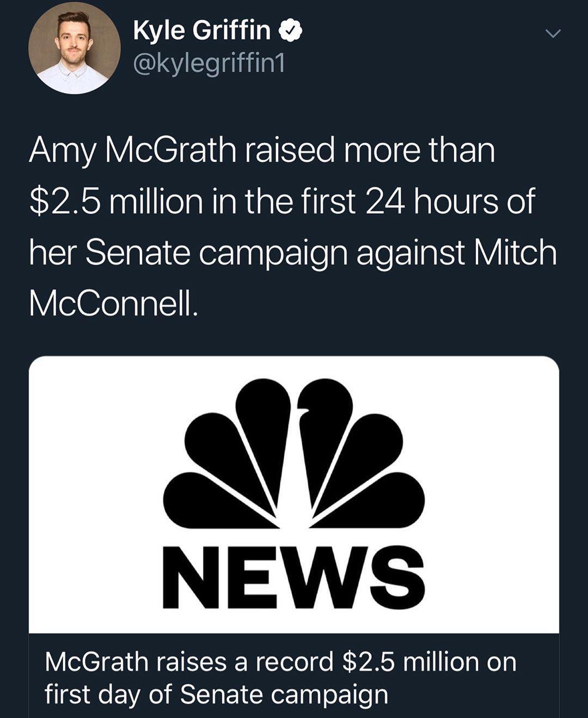
Task: Click the phrase 'Mitch McConnell' in the tweet
Action: tap(517, 251)
